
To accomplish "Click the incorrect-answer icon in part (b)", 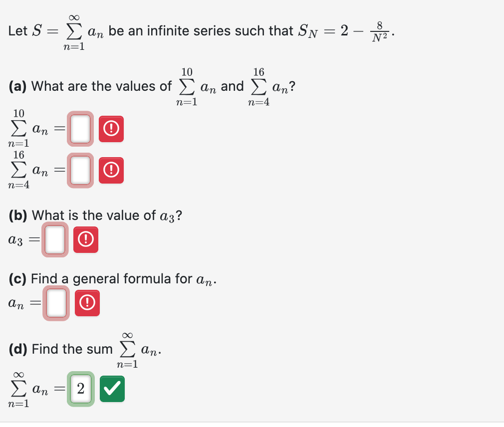I will (85, 239).
